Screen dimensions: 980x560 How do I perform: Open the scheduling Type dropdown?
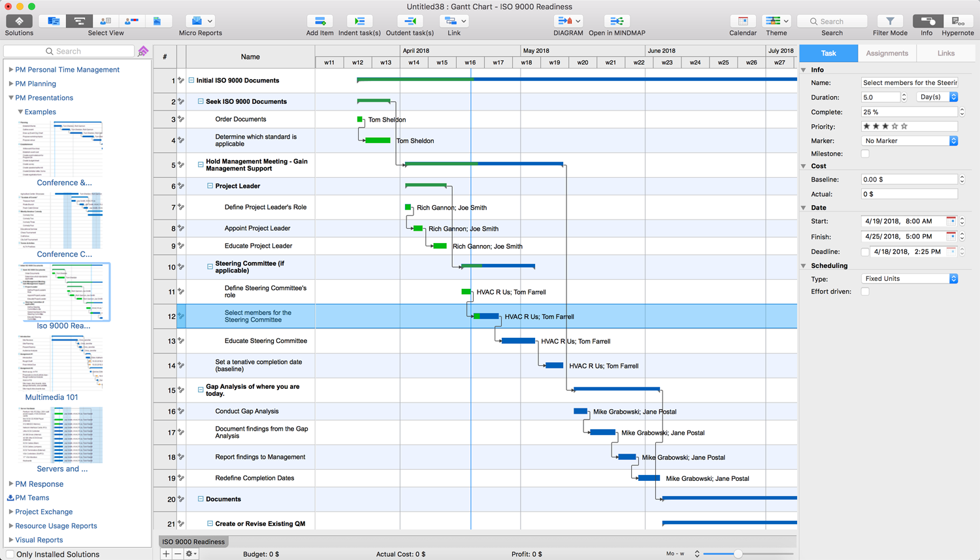[909, 279]
